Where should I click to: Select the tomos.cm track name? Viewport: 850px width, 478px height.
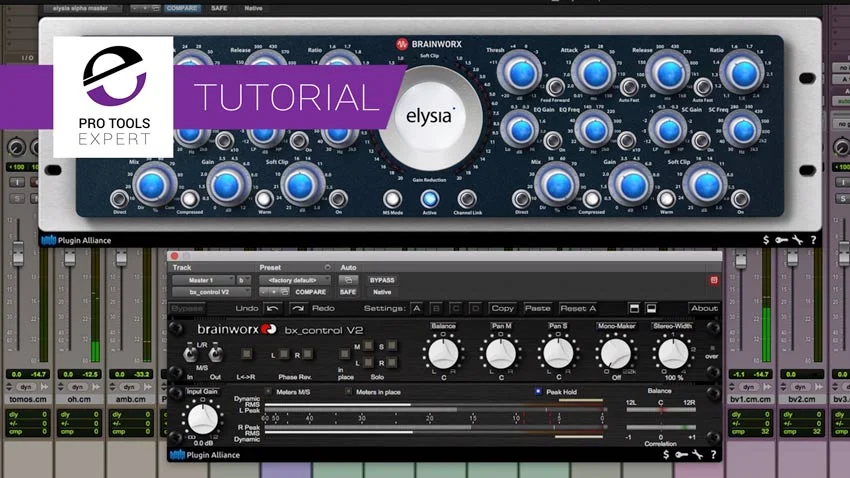(28, 399)
